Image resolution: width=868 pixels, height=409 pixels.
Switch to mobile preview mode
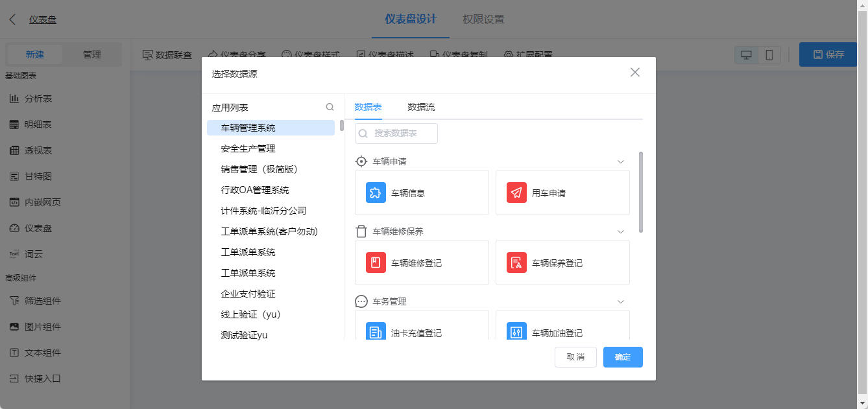coord(769,54)
